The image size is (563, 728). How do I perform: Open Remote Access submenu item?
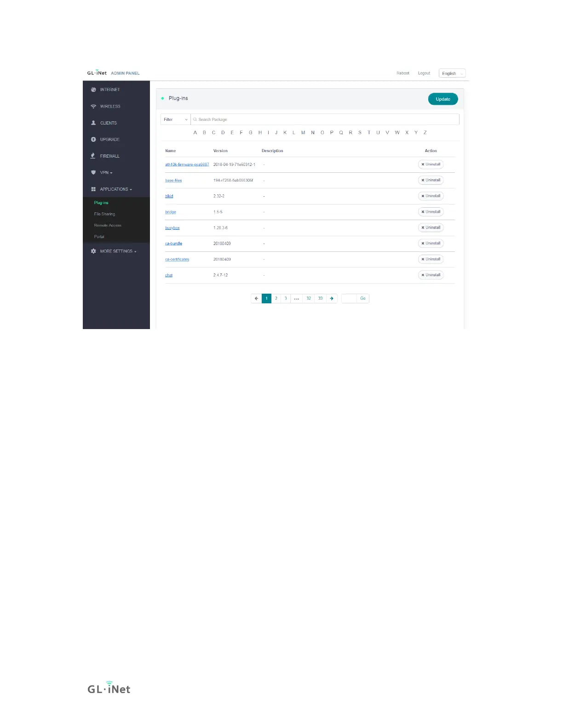(x=108, y=225)
